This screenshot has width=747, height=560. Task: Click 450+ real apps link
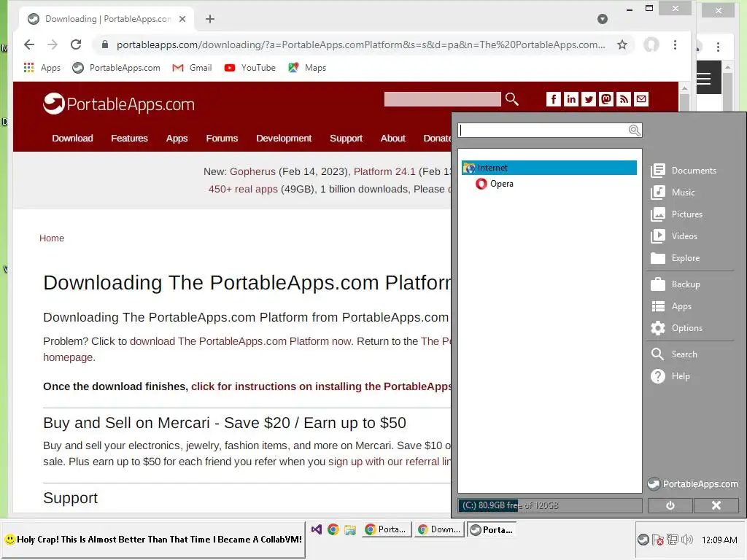pyautogui.click(x=243, y=189)
